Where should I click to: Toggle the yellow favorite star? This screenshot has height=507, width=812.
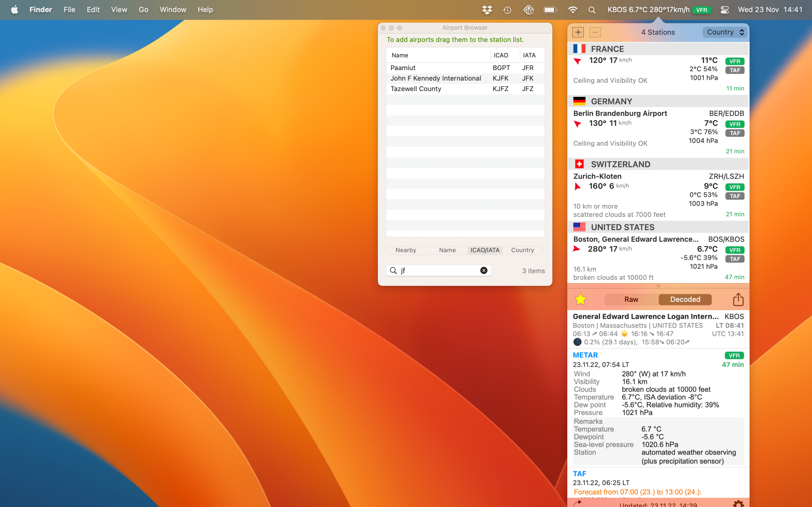click(x=580, y=299)
